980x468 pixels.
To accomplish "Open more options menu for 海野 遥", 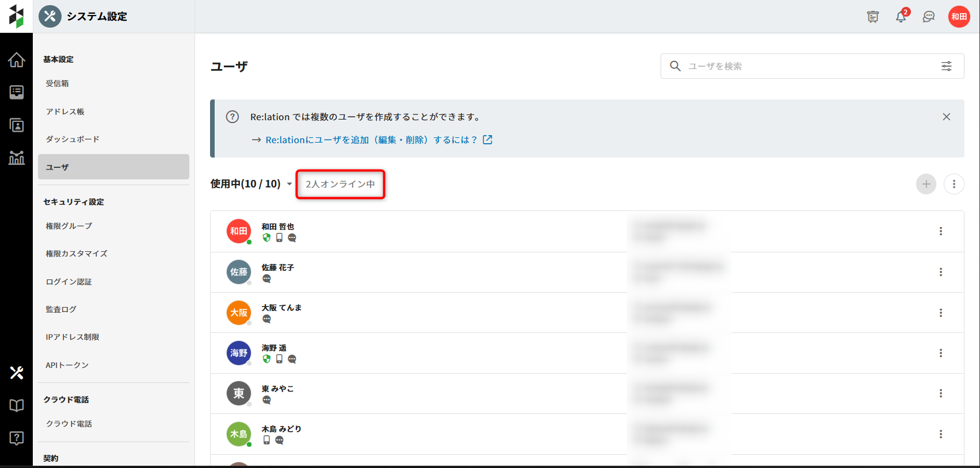I will click(x=940, y=353).
